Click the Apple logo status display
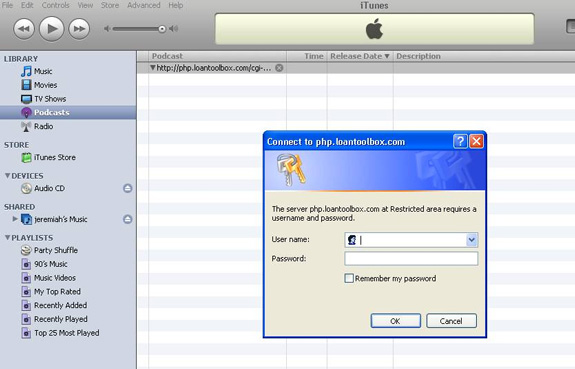 tap(374, 29)
